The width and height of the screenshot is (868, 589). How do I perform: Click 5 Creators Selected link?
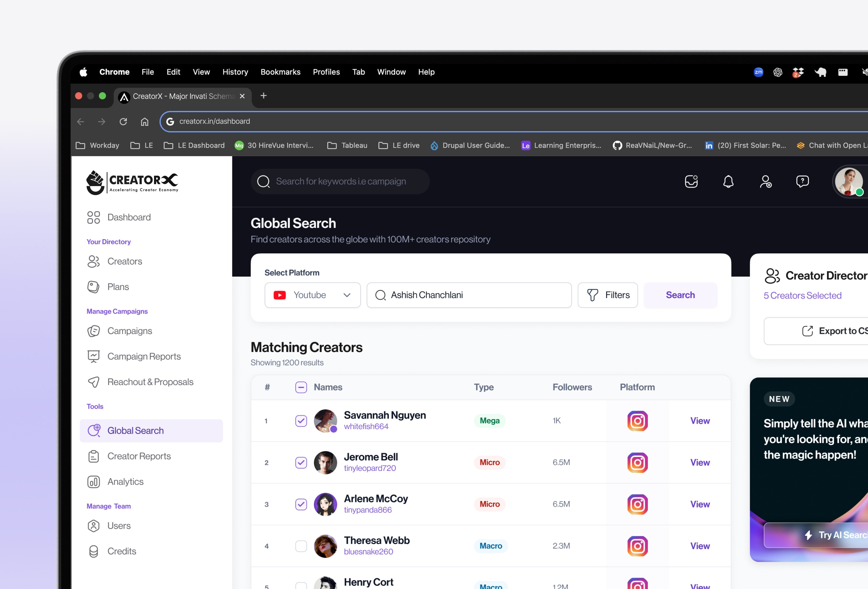point(802,295)
